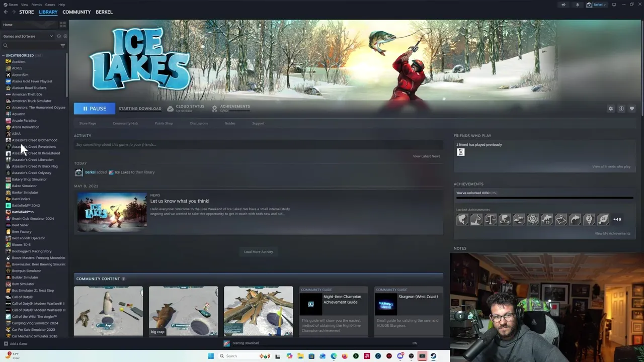Open the Points Shop link

click(164, 123)
